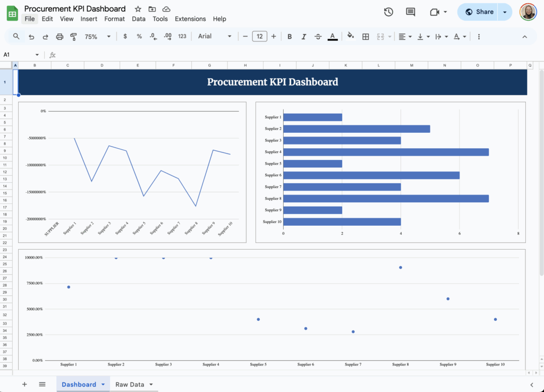Image resolution: width=544 pixels, height=392 pixels.
Task: Open the Borders menu icon
Action: (x=365, y=36)
